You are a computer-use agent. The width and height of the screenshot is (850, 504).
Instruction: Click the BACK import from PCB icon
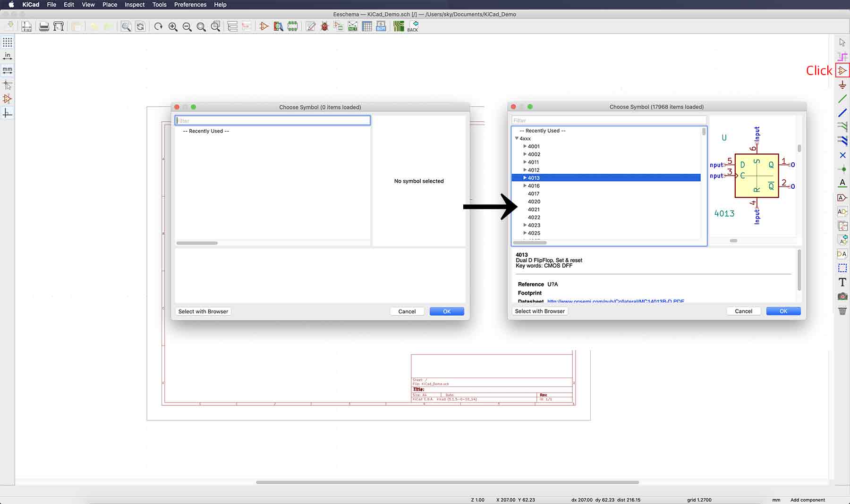(413, 26)
